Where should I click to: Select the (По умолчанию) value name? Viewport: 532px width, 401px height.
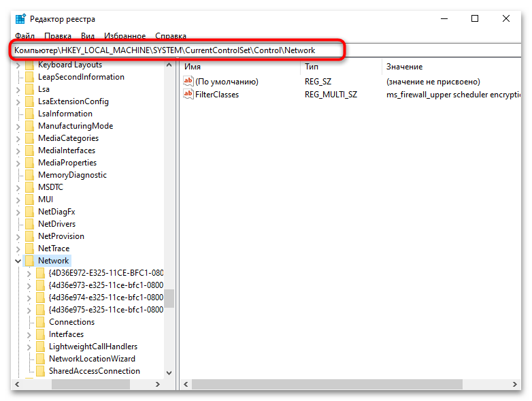point(227,82)
